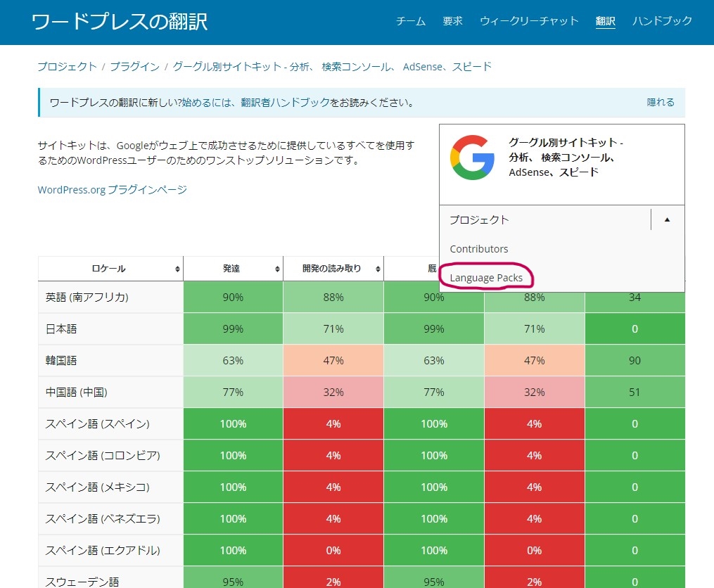Sort table by 開発の読み取り column arrows

click(x=378, y=269)
